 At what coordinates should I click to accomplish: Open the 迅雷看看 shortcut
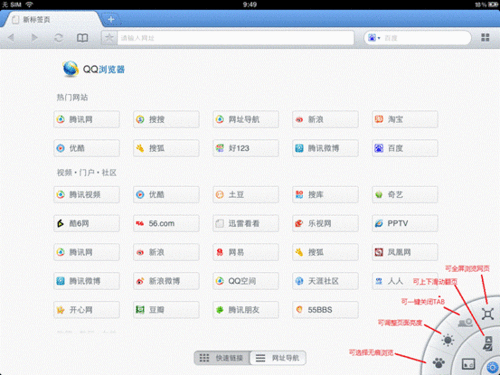246,223
